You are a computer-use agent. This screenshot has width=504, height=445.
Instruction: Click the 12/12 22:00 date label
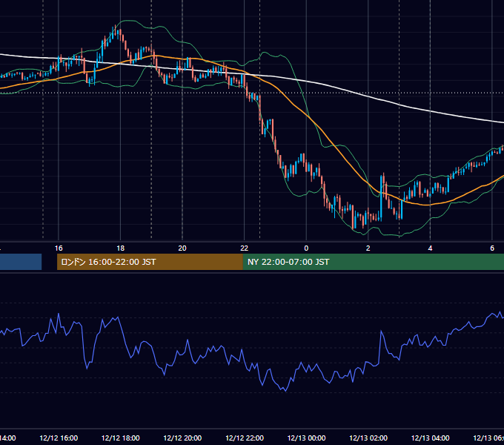245,438
